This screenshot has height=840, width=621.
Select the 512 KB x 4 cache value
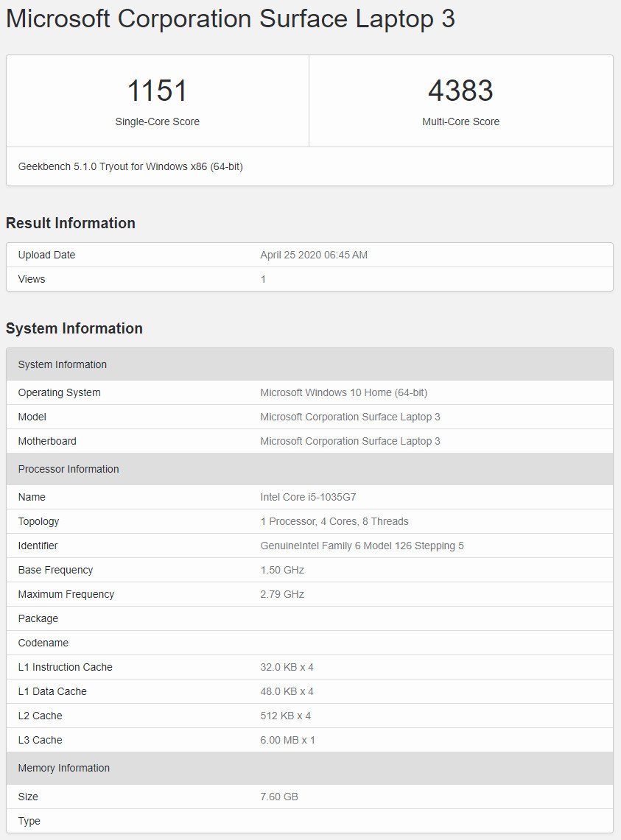click(285, 716)
